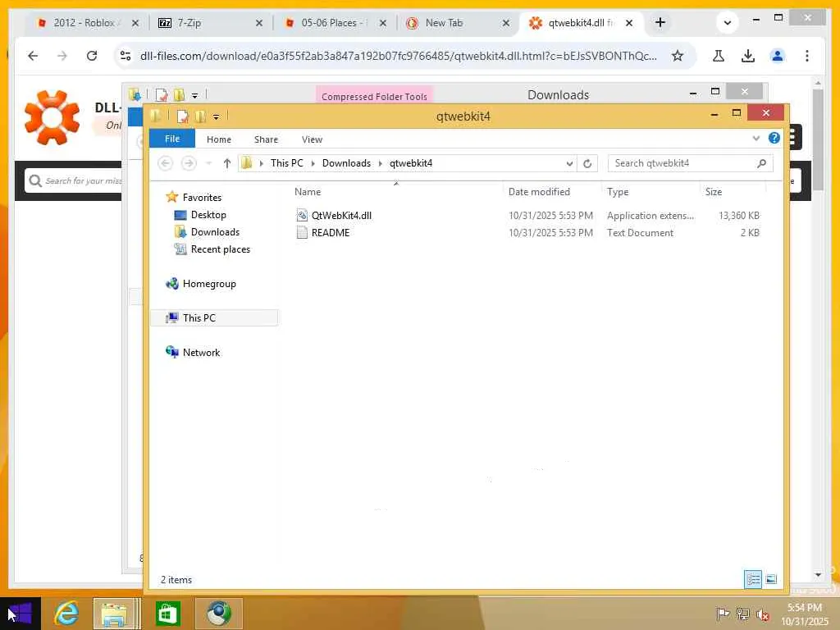Sort by Date modified column header

pos(539,192)
